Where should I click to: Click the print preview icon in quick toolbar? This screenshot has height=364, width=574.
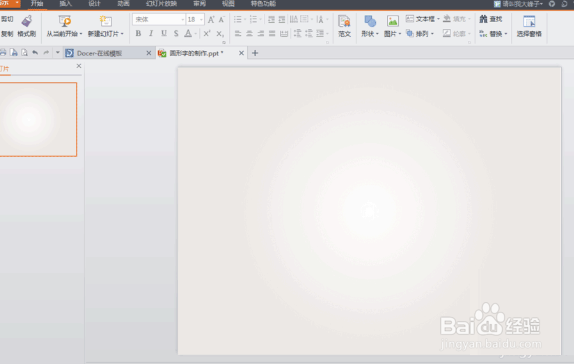pyautogui.click(x=24, y=53)
